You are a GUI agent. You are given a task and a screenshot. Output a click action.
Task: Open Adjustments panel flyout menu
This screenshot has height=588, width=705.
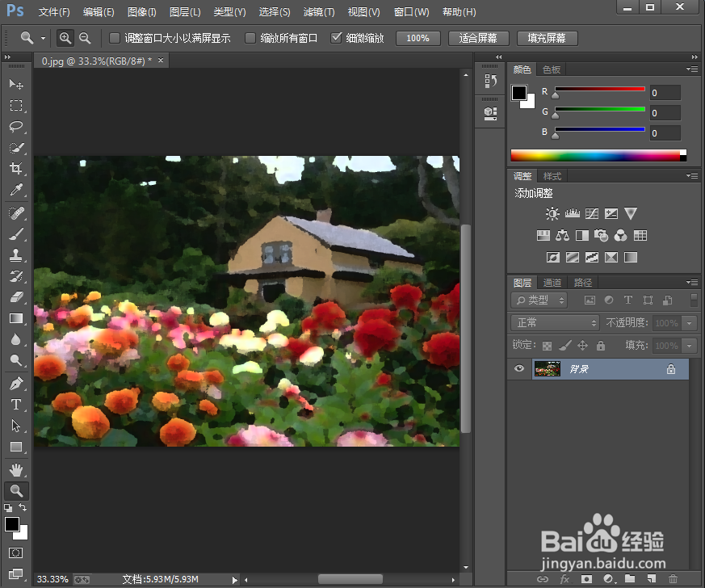[x=692, y=176]
